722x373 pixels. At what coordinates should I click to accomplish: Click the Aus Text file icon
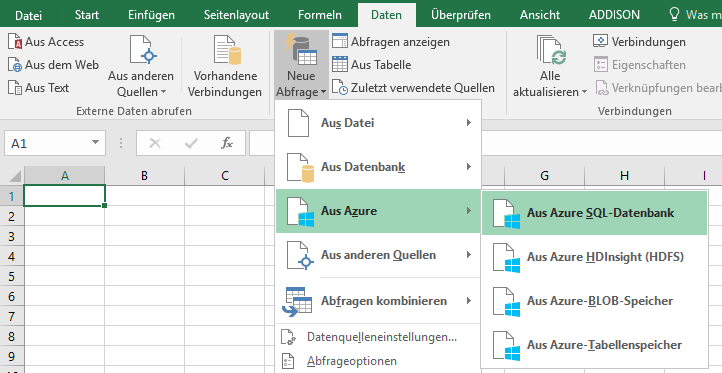(x=15, y=87)
